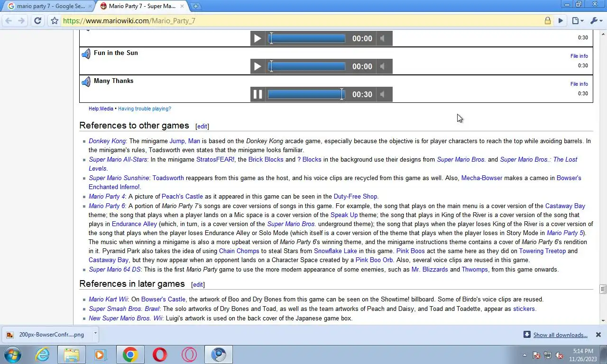
Task: Pause the Many Thanks track
Action: pyautogui.click(x=258, y=94)
